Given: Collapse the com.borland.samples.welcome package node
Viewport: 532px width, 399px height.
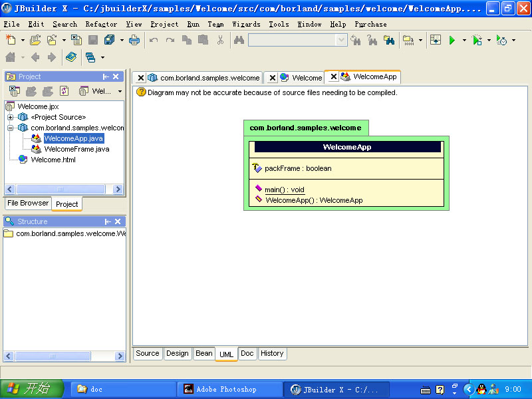Looking at the screenshot, I should pyautogui.click(x=11, y=128).
